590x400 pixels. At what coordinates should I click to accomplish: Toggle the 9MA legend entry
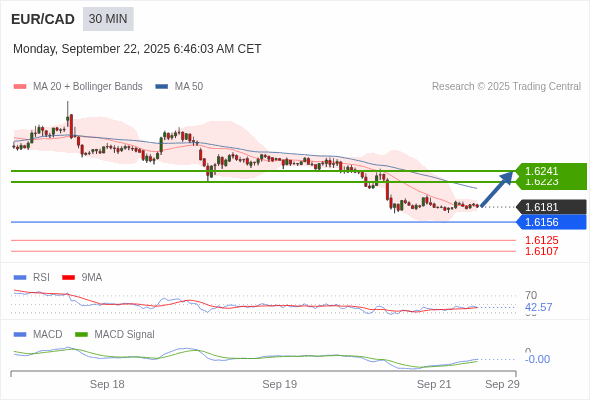pyautogui.click(x=82, y=277)
